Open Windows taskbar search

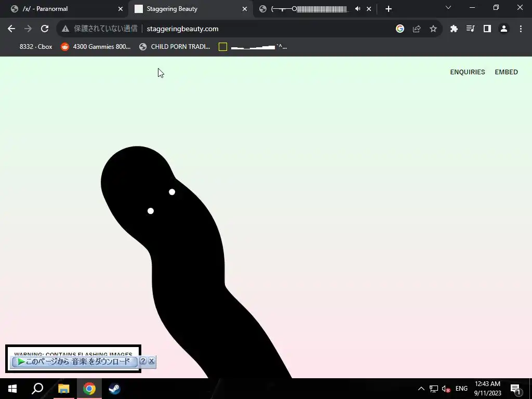(x=37, y=389)
